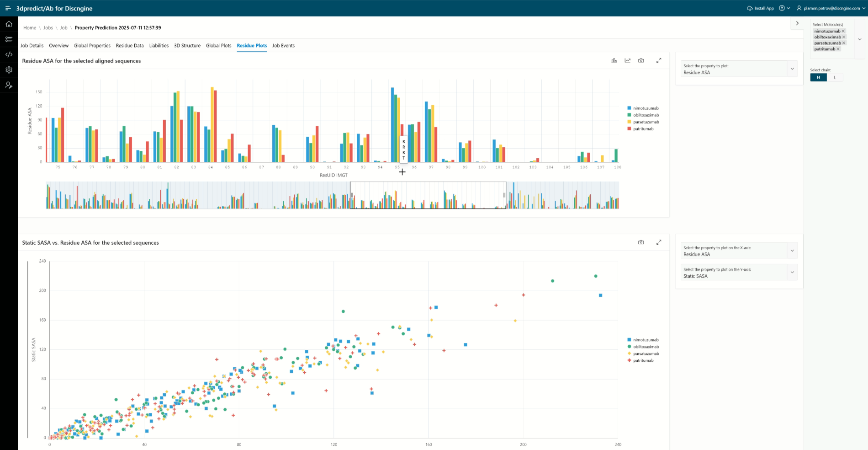Click the Install App button
The image size is (868, 450).
761,8
